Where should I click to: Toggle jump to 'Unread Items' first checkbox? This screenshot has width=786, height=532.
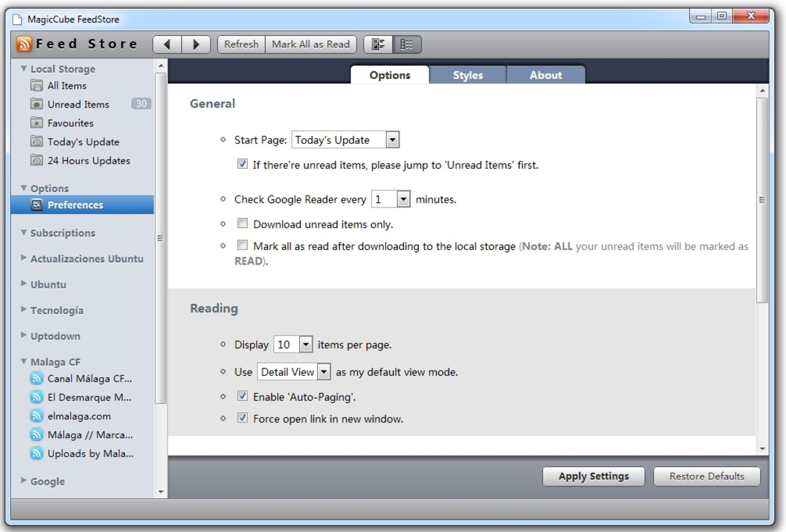coord(243,164)
